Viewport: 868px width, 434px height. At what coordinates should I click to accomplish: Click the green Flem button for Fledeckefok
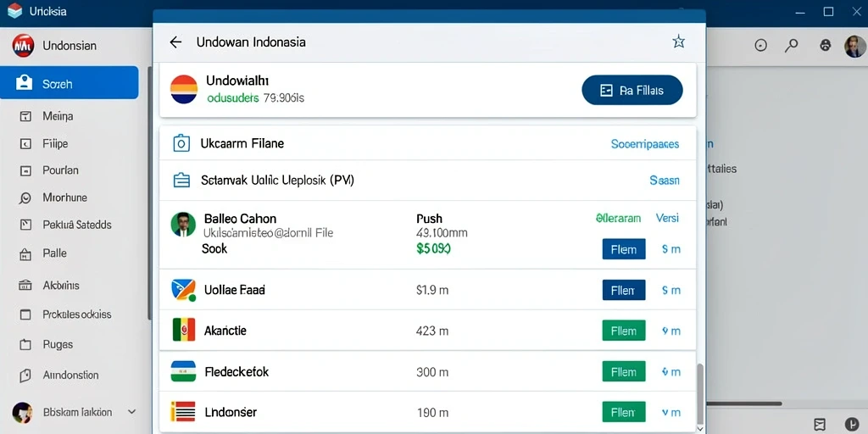click(624, 371)
